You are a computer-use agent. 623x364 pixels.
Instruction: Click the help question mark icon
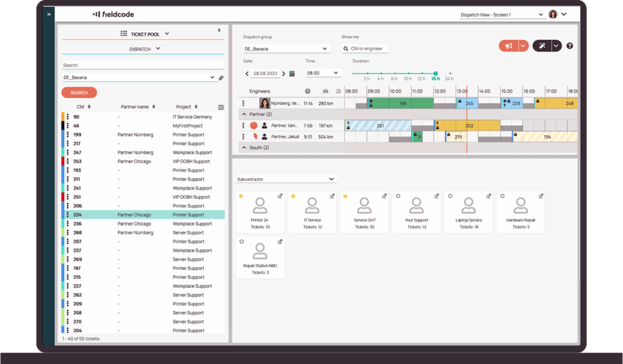[x=569, y=46]
